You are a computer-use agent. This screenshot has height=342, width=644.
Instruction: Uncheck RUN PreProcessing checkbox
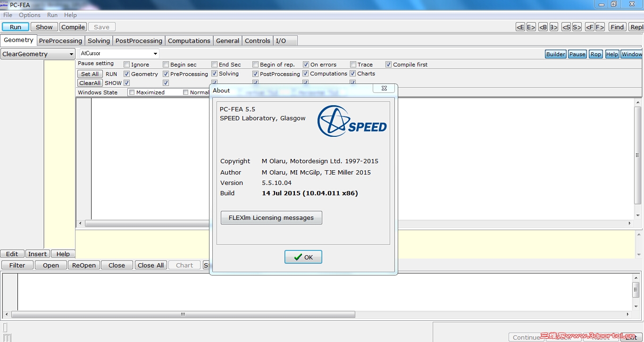pos(166,74)
